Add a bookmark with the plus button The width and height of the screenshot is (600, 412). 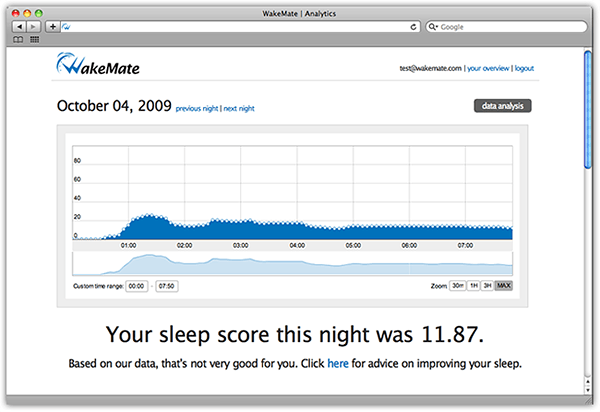pos(53,27)
